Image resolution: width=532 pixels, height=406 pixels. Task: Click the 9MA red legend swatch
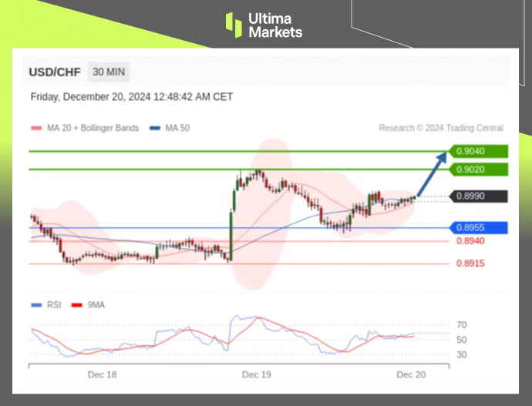pyautogui.click(x=76, y=304)
